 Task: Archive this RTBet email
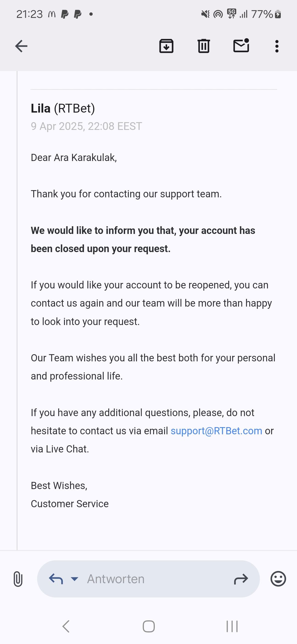pos(166,46)
